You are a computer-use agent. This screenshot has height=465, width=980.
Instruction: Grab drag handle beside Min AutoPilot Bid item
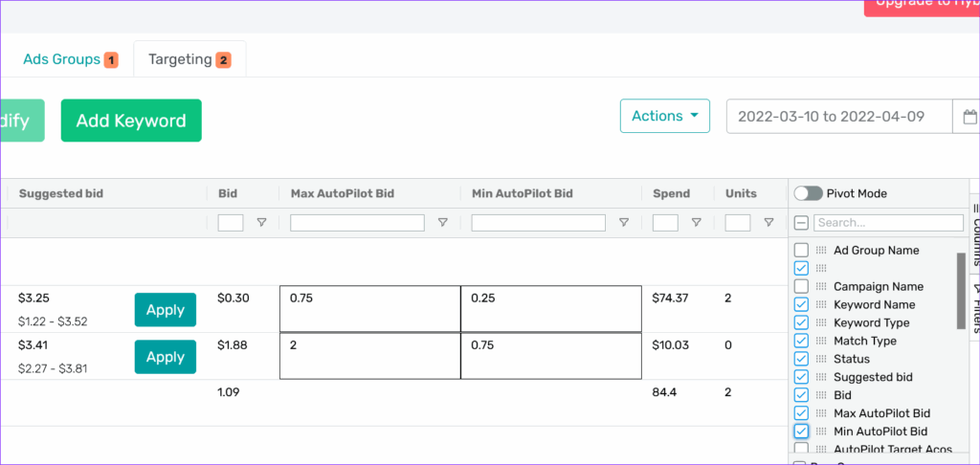click(820, 432)
